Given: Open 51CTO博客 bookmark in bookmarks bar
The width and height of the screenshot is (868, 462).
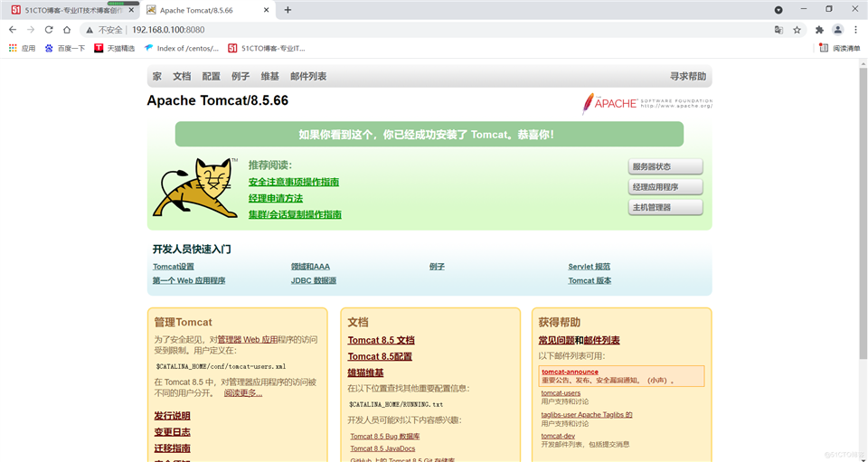Looking at the screenshot, I should (266, 48).
